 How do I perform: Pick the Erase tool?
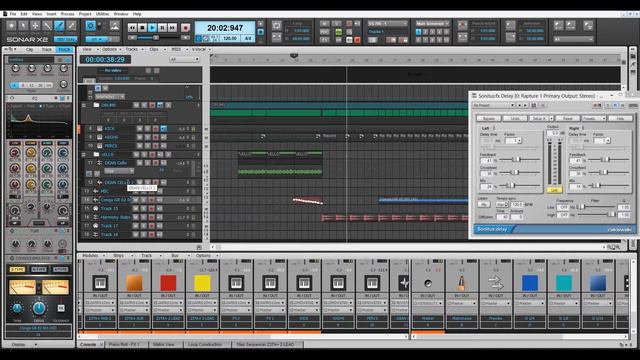tap(71, 26)
